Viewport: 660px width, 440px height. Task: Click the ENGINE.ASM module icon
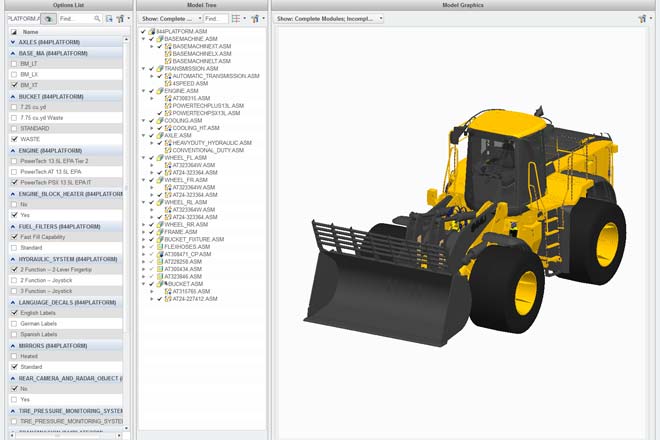pyautogui.click(x=160, y=91)
